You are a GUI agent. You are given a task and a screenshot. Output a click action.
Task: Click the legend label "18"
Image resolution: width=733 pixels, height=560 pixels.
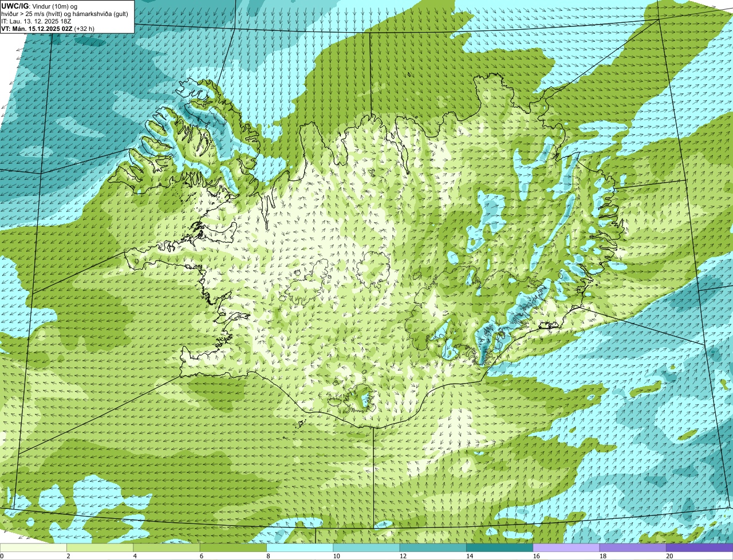click(602, 556)
